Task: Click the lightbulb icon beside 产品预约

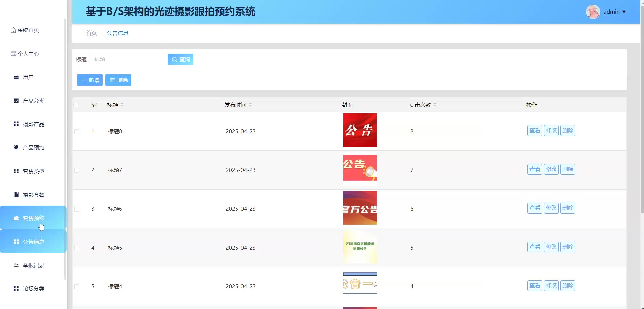Action: pos(16,147)
